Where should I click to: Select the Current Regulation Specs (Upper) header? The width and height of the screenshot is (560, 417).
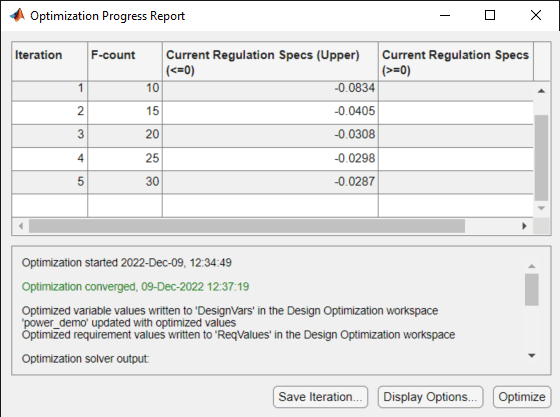pyautogui.click(x=270, y=61)
